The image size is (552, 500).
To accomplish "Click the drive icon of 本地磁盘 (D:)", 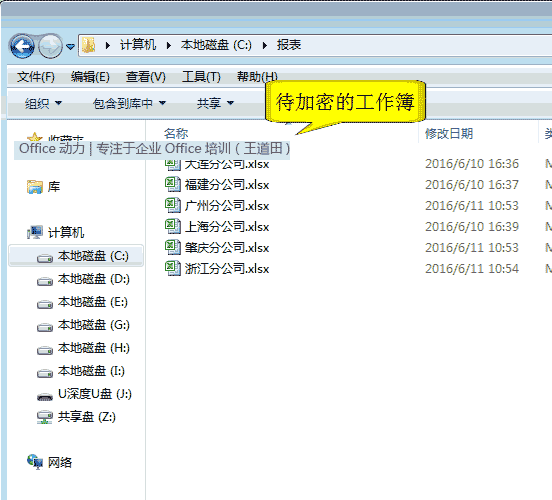I will click(x=45, y=281).
